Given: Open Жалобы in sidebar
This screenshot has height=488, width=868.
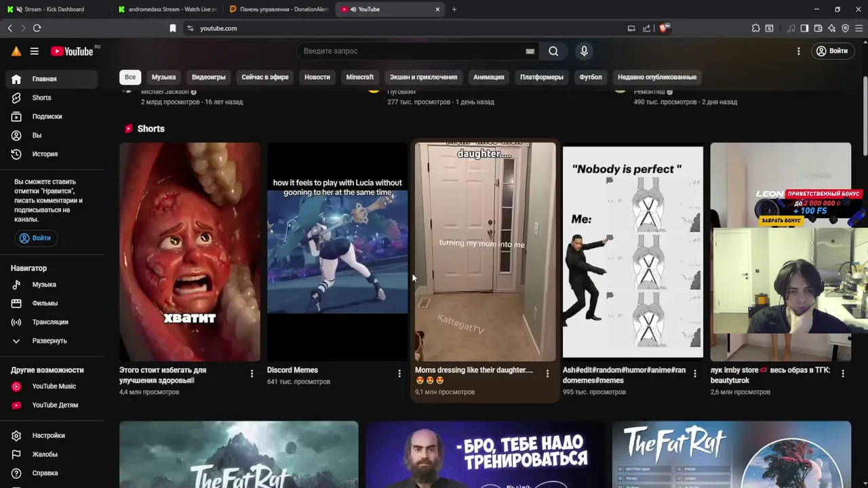Looking at the screenshot, I should point(53,454).
